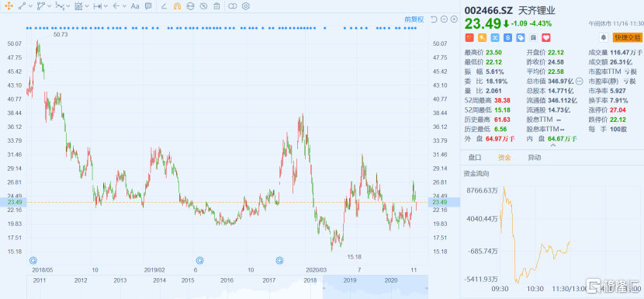Open the 前复权 adjustment dropdown
The image size is (644, 299).
414,19
